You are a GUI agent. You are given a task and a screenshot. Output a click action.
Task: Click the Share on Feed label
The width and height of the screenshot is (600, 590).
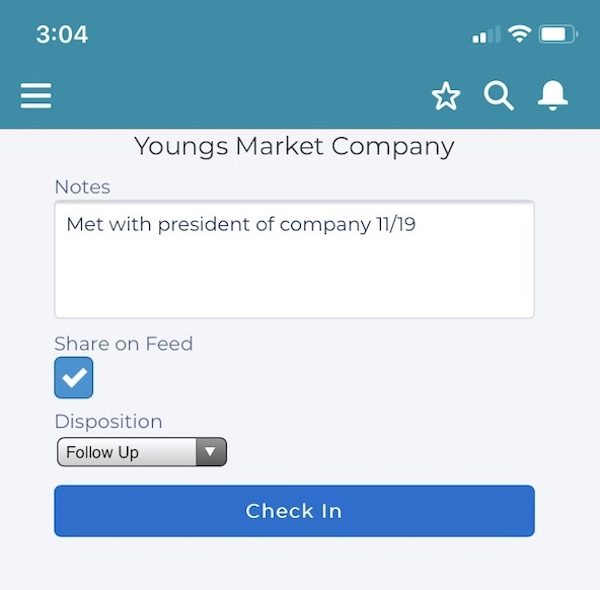pos(124,344)
